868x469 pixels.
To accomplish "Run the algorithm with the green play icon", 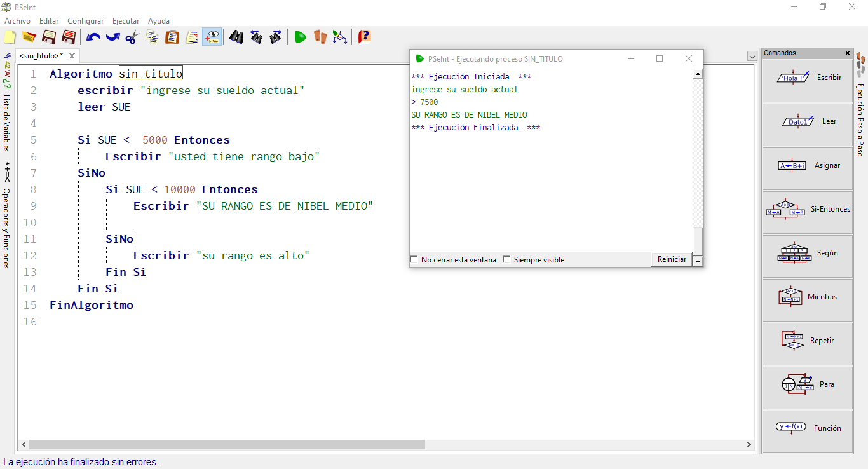I will point(300,37).
